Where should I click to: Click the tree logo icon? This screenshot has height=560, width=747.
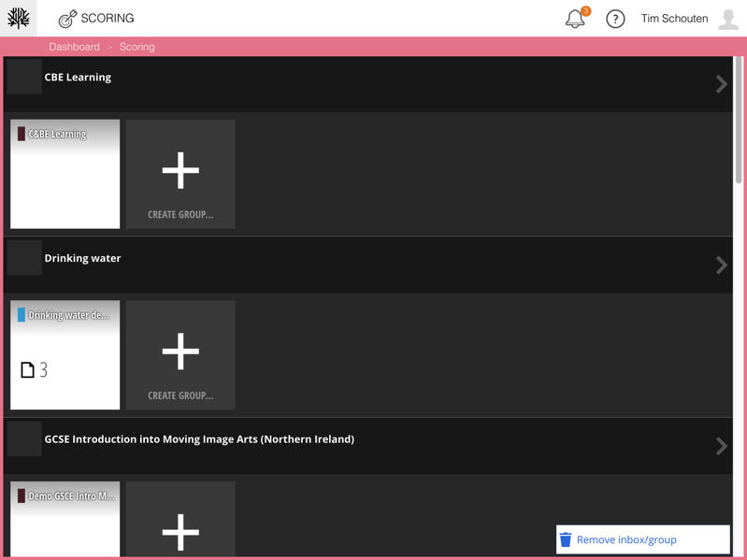point(19,18)
